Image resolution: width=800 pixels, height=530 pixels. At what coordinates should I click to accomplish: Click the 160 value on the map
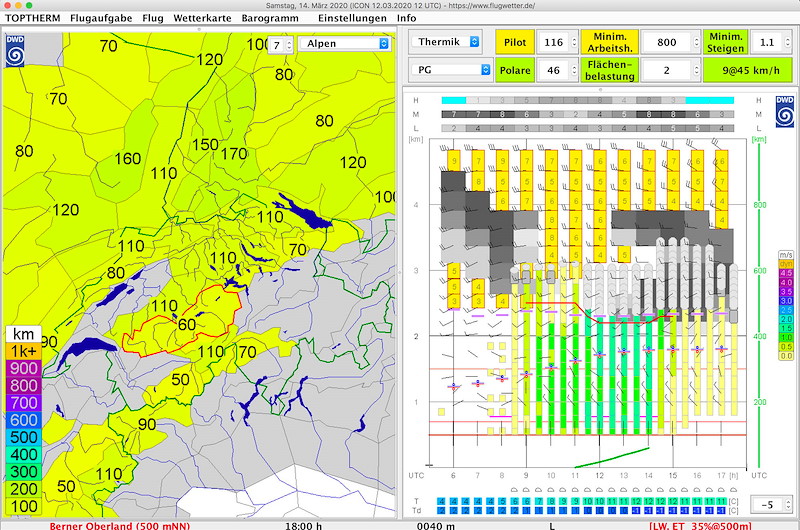(x=128, y=159)
